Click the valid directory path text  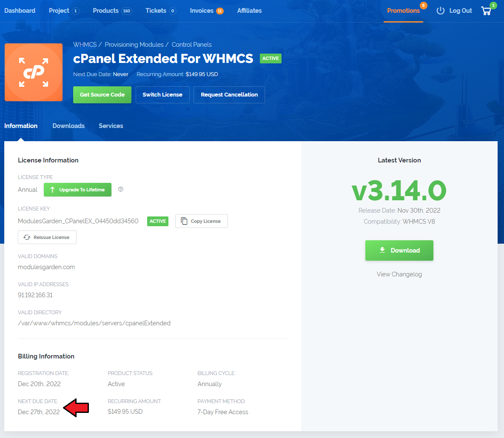(x=94, y=323)
